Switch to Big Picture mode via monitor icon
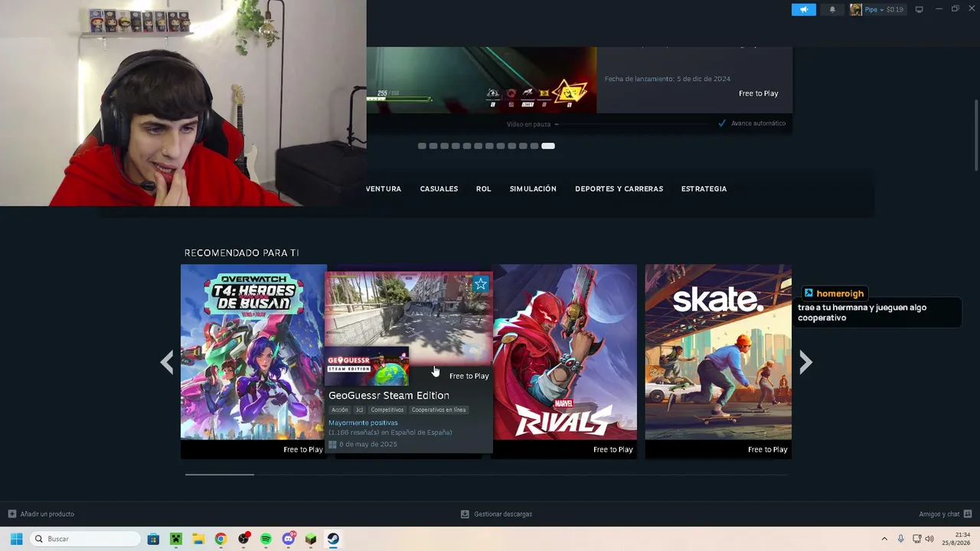980x551 pixels. click(x=920, y=9)
